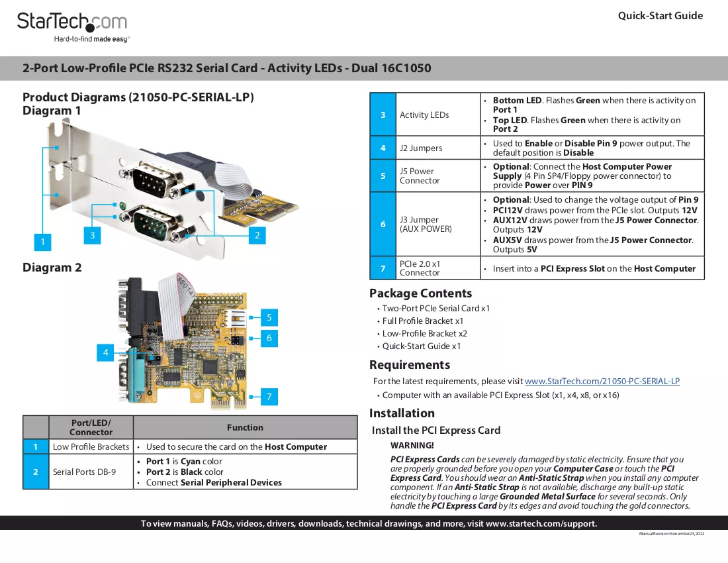
Task: Click the "Diagram 2" heading
Action: 52,268
